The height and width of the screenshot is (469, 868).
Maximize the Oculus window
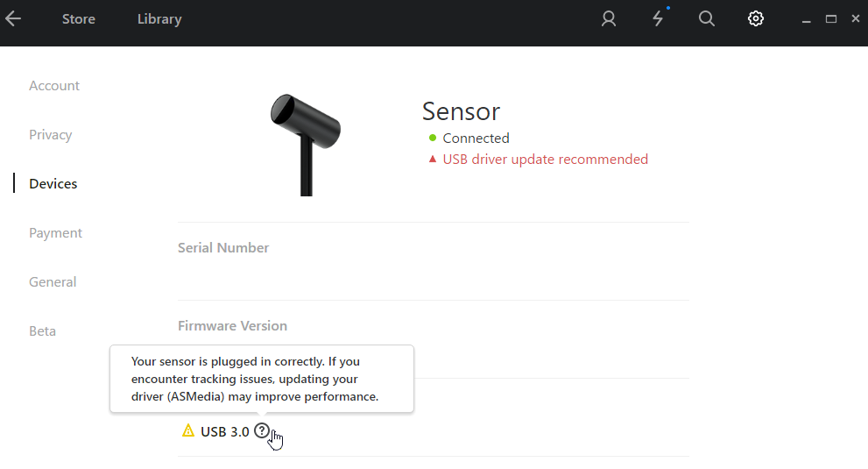pyautogui.click(x=831, y=19)
